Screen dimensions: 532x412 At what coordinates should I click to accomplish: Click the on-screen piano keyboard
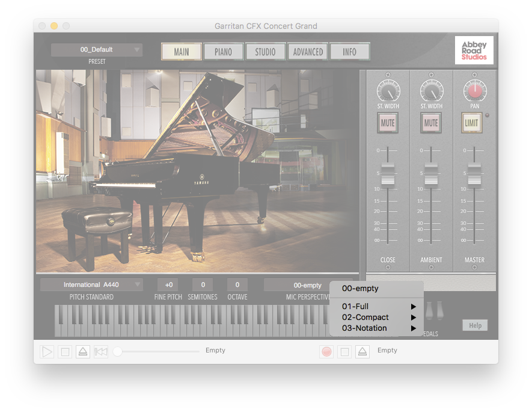tap(192, 321)
